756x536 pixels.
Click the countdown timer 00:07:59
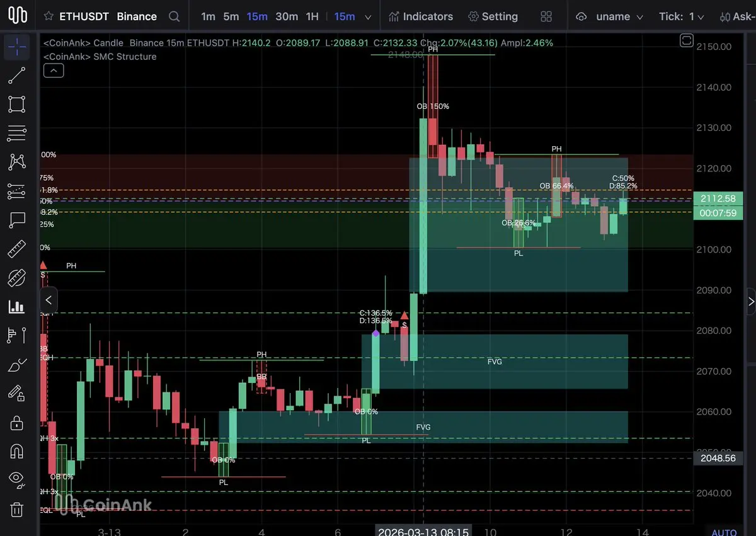pos(718,213)
